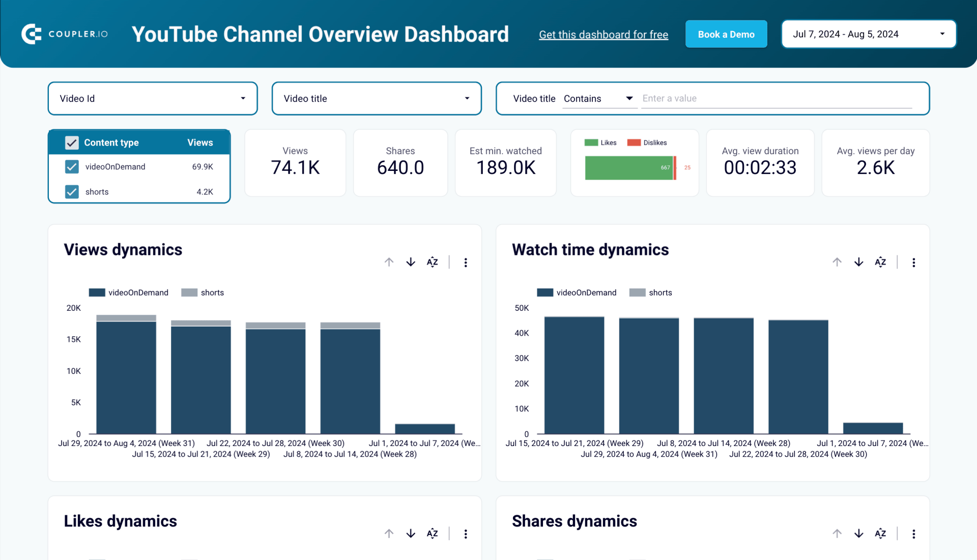Viewport: 977px width, 560px height.
Task: Sort ascending in Shares dynamics chart
Action: click(837, 534)
